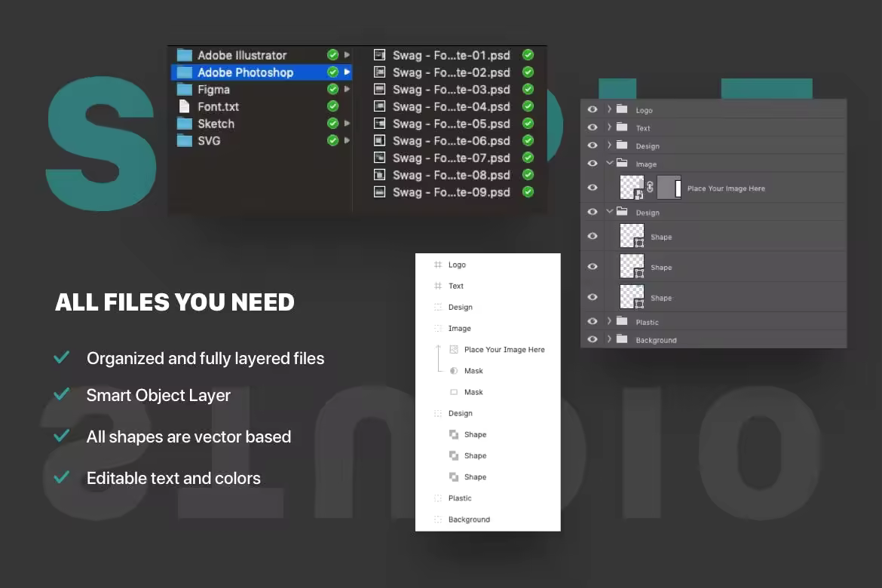Select the Adobe Photoshop folder row in Finder
The height and width of the screenshot is (588, 882).
[262, 72]
